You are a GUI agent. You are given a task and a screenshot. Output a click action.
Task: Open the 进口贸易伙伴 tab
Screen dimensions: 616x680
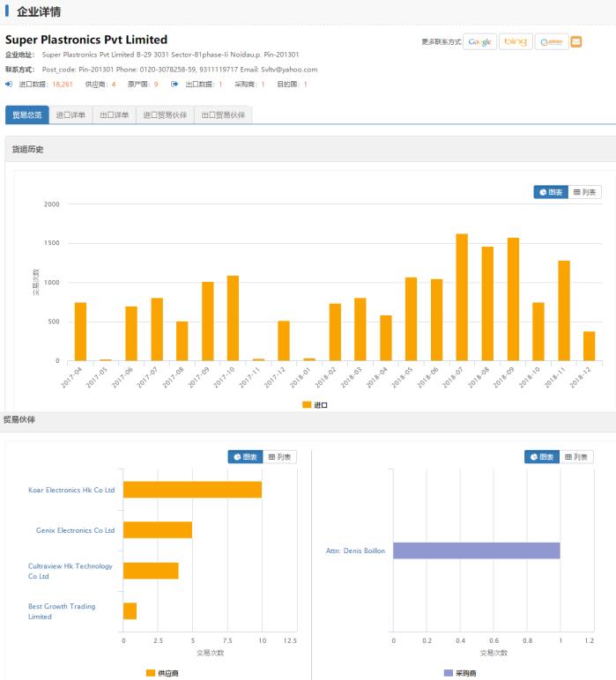click(x=165, y=115)
